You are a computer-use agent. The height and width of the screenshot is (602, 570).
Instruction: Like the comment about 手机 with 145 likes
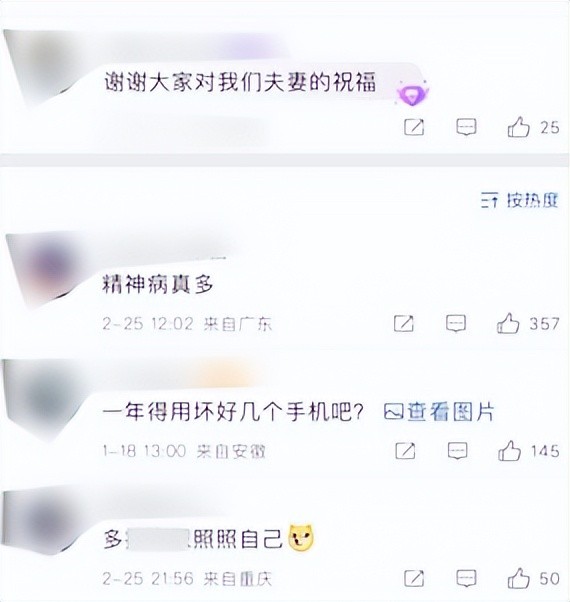[x=509, y=450]
